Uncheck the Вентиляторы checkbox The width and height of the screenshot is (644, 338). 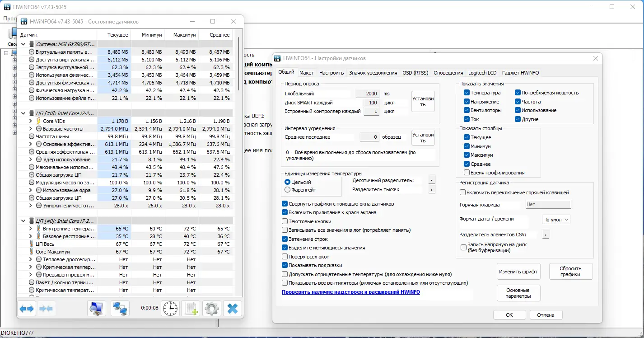click(x=467, y=110)
